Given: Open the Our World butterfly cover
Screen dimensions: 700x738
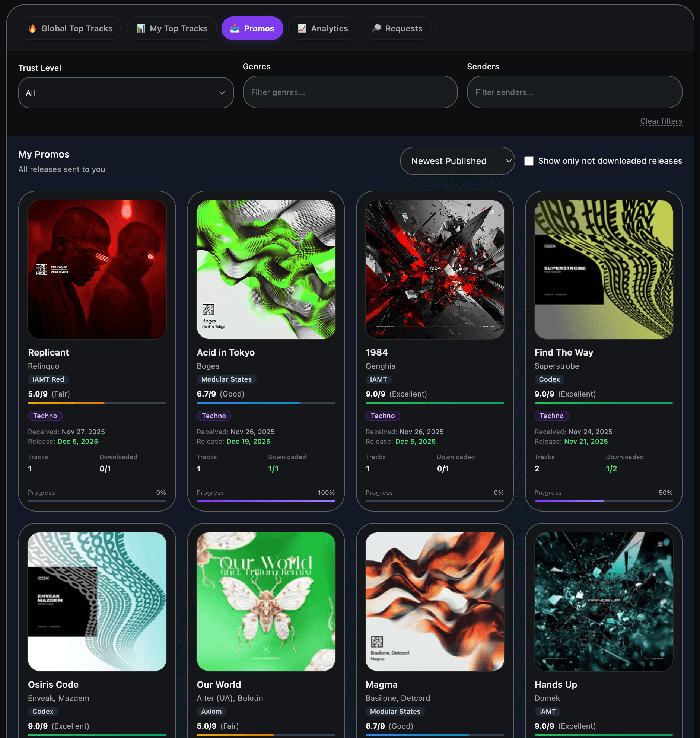Looking at the screenshot, I should (266, 601).
